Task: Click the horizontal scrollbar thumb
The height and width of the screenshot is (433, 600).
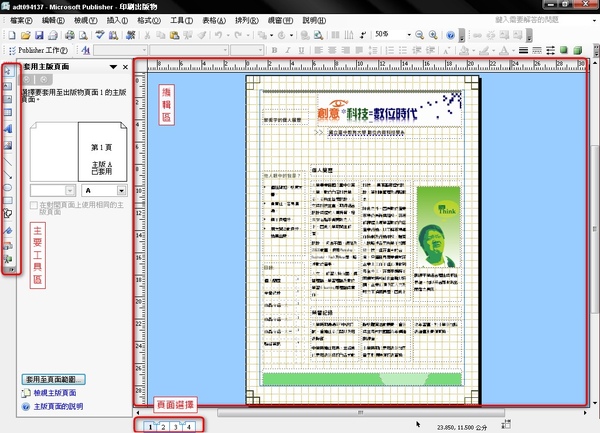Action: point(360,413)
